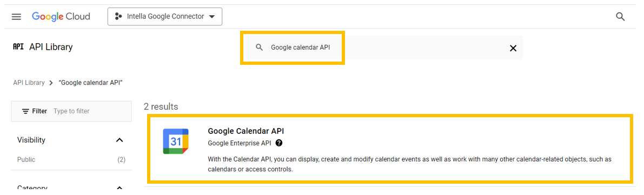This screenshot has width=644, height=195.
Task: Open the Google Calendar API result title
Action: tap(245, 131)
